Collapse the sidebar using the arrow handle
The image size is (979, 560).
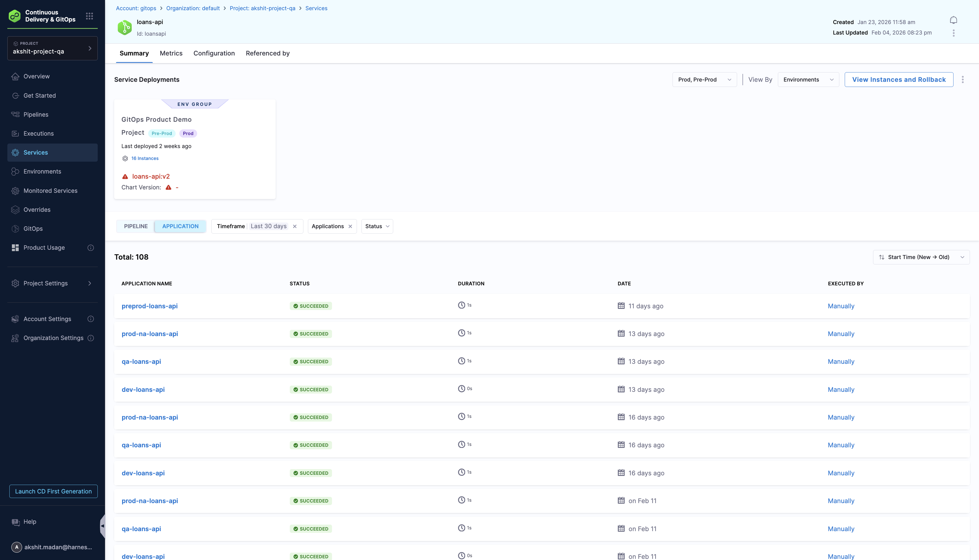102,526
